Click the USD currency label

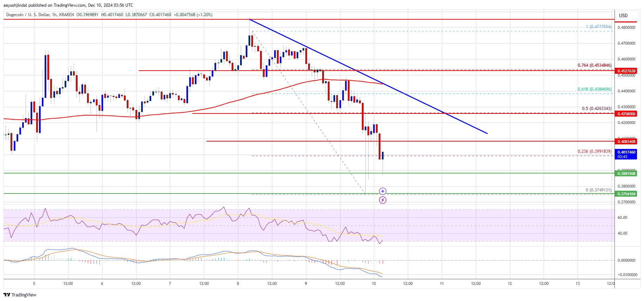(623, 15)
